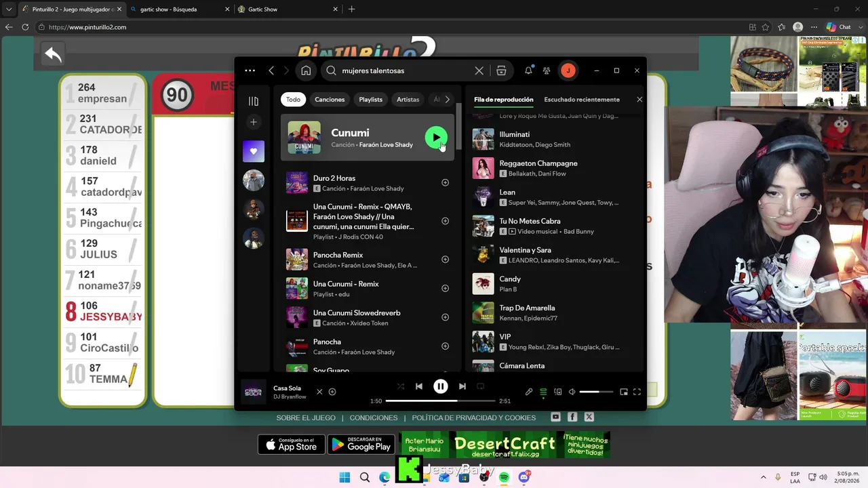Add Casa Sola to Liked Songs
Image resolution: width=868 pixels, height=488 pixels.
(x=332, y=392)
